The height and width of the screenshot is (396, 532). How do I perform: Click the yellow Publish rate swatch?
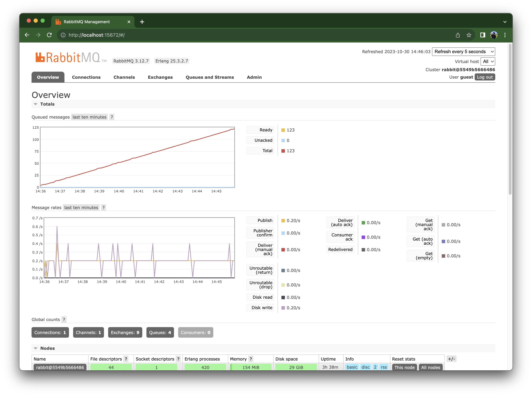point(283,220)
